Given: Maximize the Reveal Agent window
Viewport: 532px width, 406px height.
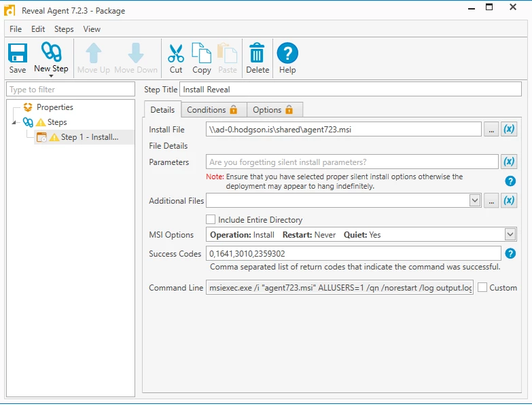Looking at the screenshot, I should (x=489, y=7).
